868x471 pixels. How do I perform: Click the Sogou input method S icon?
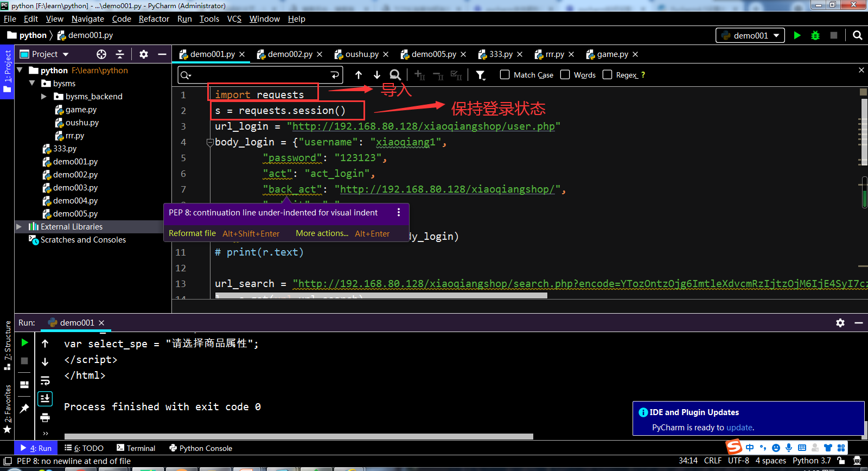pos(734,447)
